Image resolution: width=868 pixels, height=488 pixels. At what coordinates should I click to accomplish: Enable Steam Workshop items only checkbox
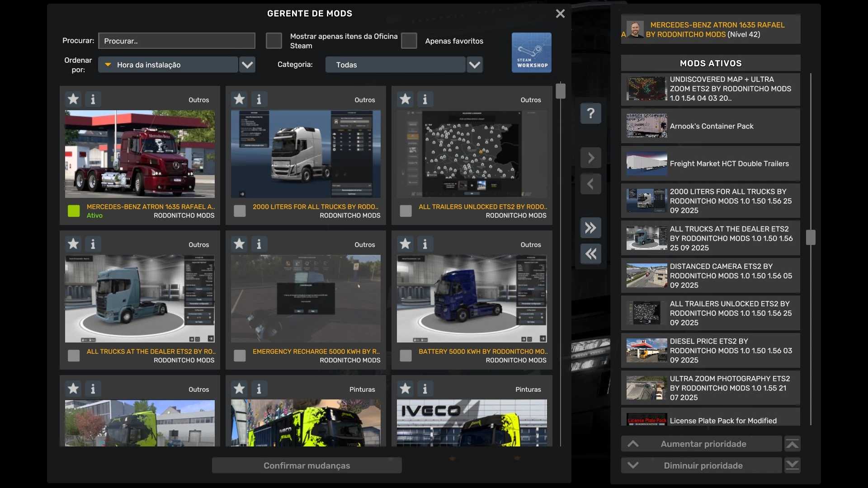pos(274,41)
